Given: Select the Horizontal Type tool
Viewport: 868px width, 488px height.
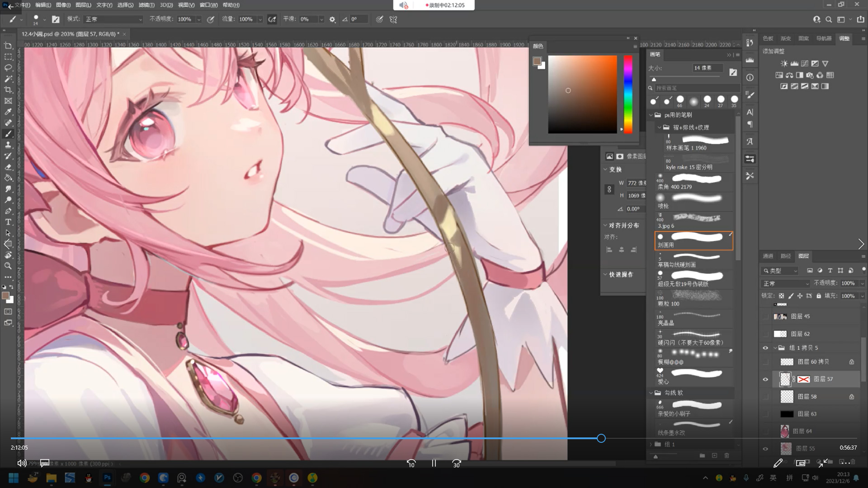Looking at the screenshot, I should [8, 222].
